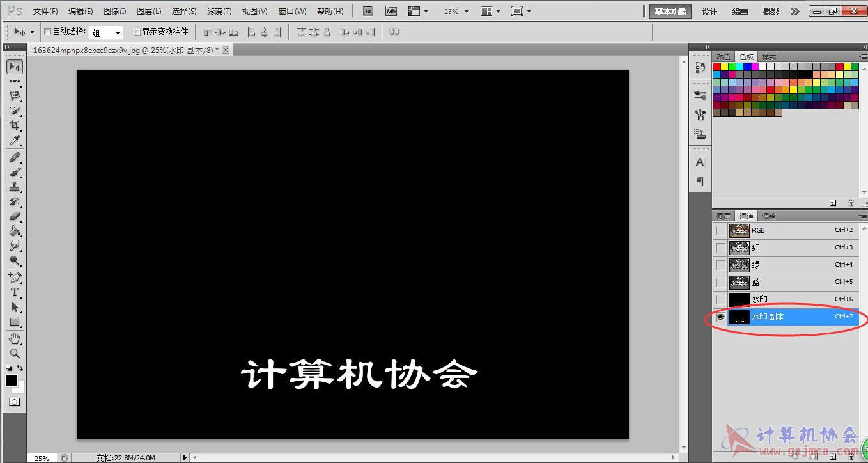
Task: Open the Character panel icon
Action: click(x=700, y=162)
